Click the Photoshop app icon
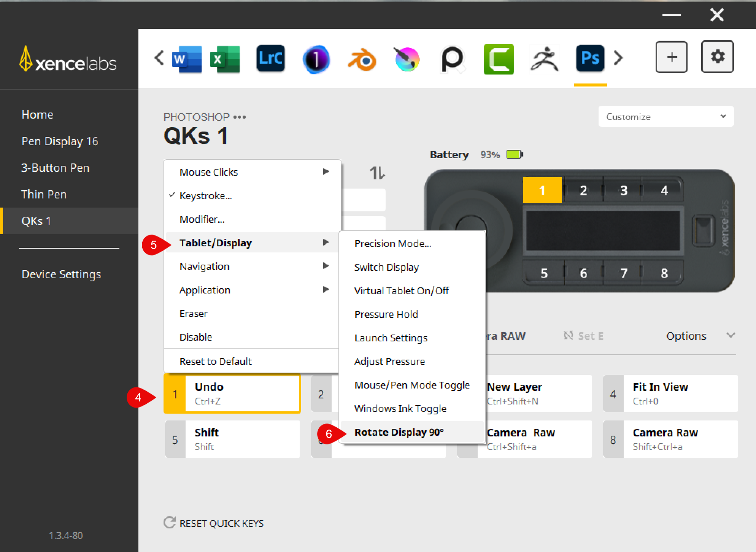Screen dimensions: 756x552 (x=590, y=59)
